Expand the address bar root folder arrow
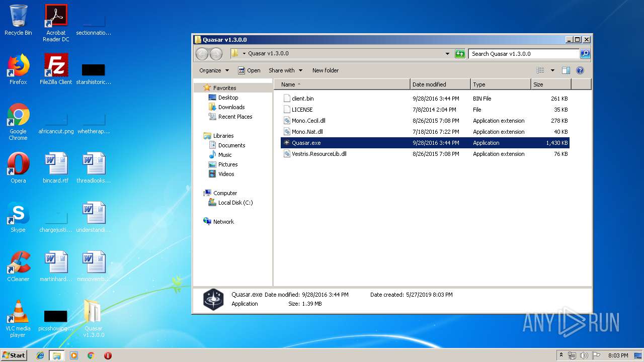This screenshot has width=644, height=362. coord(244,53)
